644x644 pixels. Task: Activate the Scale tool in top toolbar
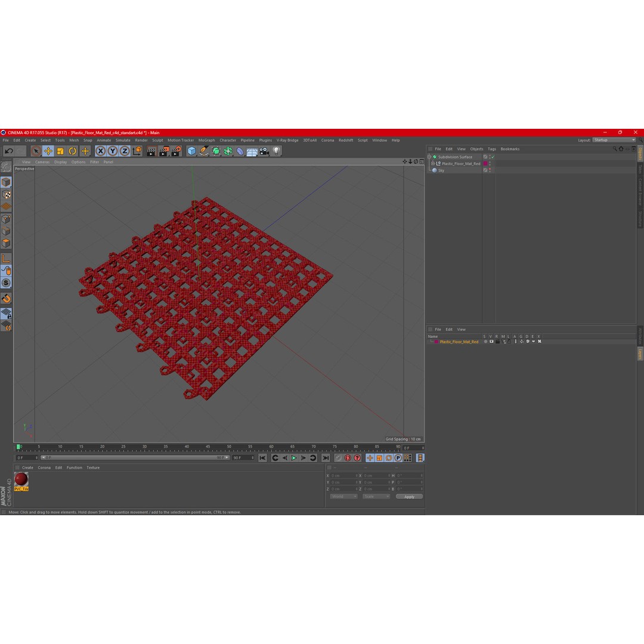pyautogui.click(x=60, y=151)
